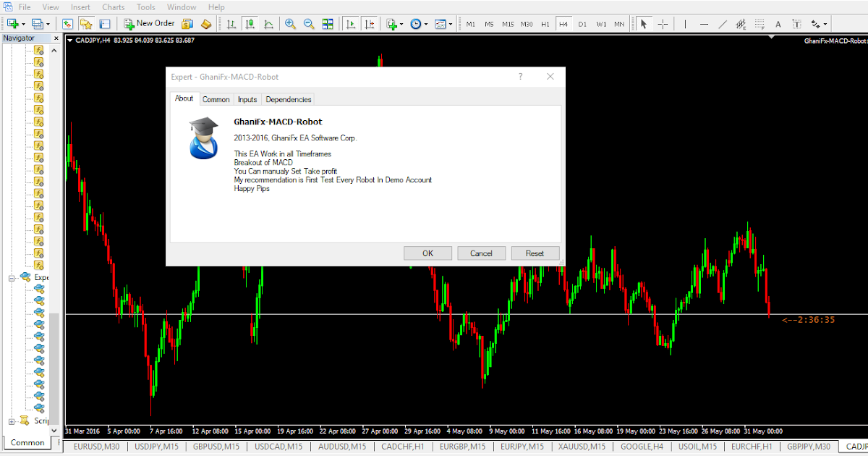Toggle the Navigator panel star-folder icon
The image size is (868, 456).
point(86,24)
